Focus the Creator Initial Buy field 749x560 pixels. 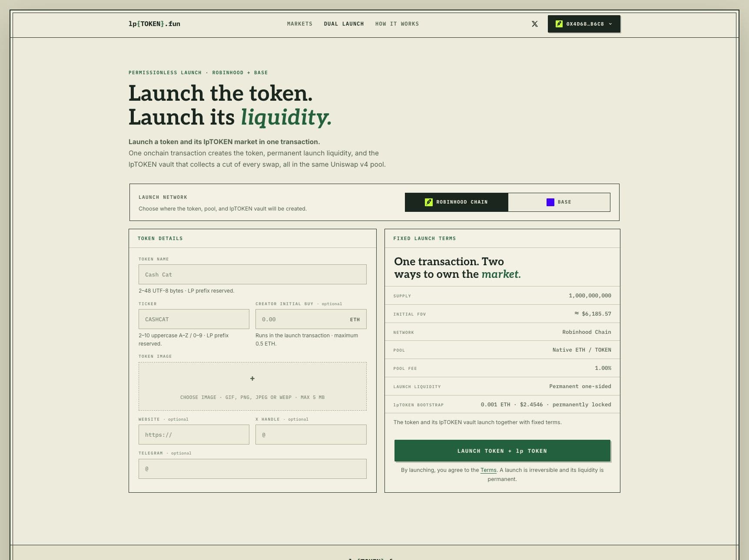(311, 319)
